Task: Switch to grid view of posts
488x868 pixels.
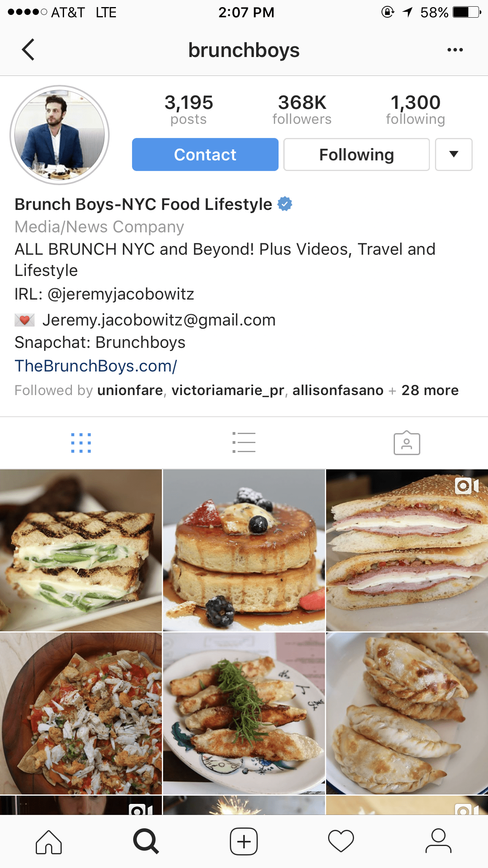Action: [x=81, y=443]
